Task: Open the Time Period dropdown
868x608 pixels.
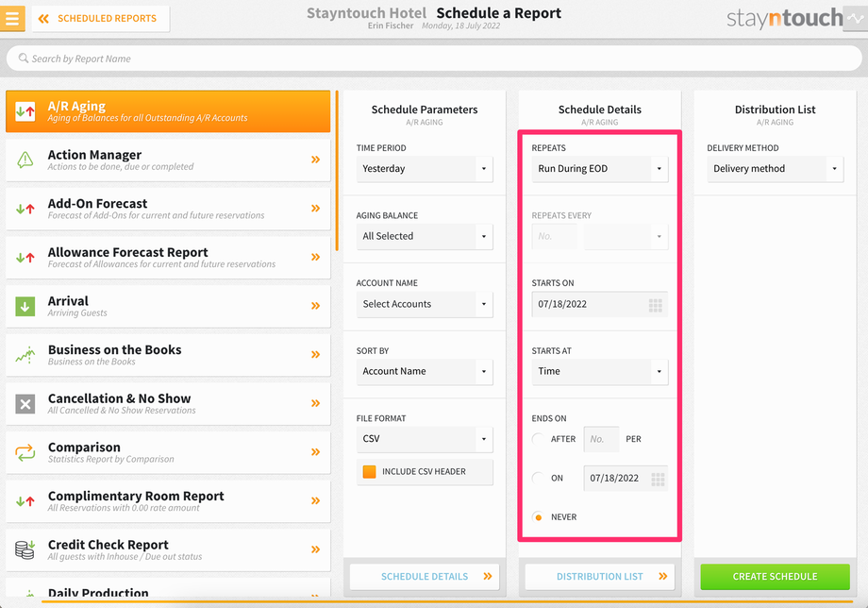Action: click(x=425, y=169)
